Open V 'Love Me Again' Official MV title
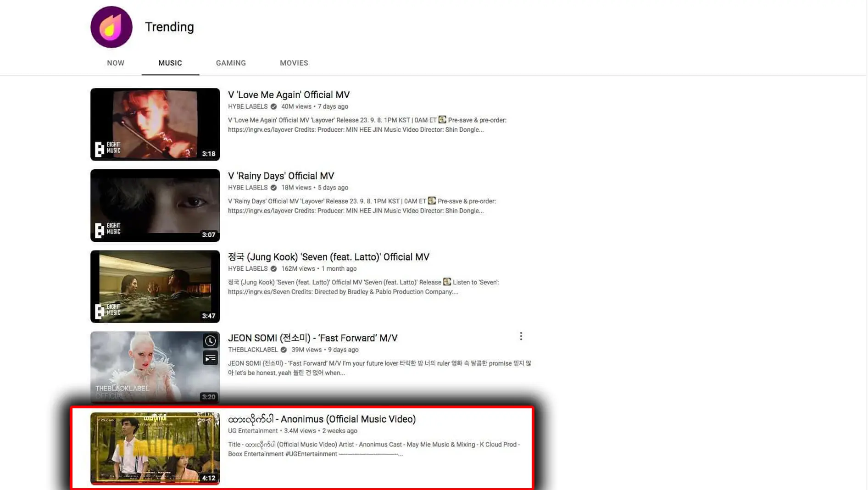 tap(289, 95)
